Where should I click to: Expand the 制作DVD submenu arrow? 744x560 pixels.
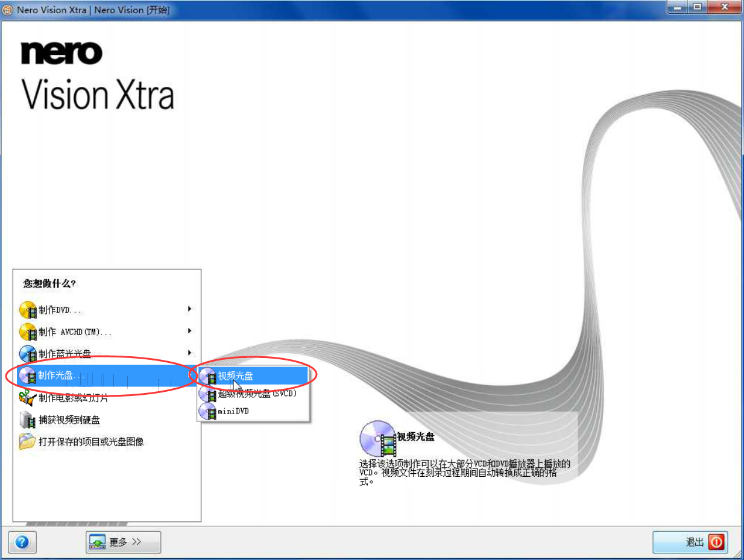pyautogui.click(x=189, y=309)
